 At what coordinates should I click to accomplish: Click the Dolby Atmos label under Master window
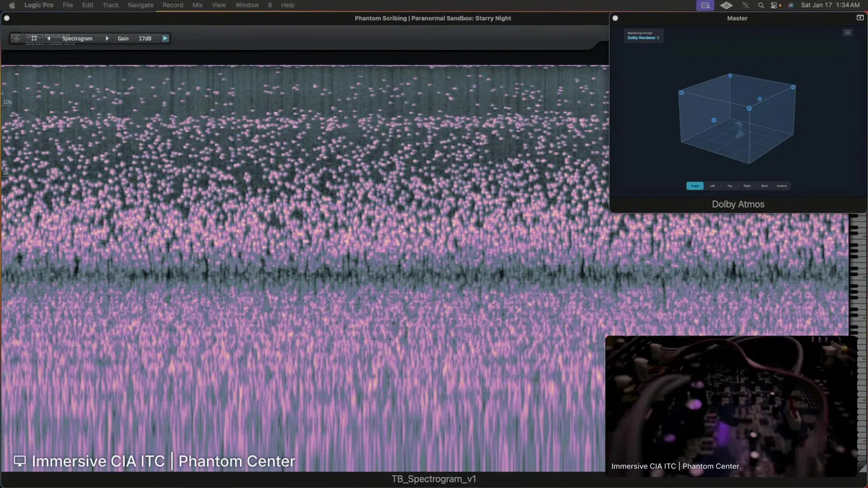click(738, 204)
